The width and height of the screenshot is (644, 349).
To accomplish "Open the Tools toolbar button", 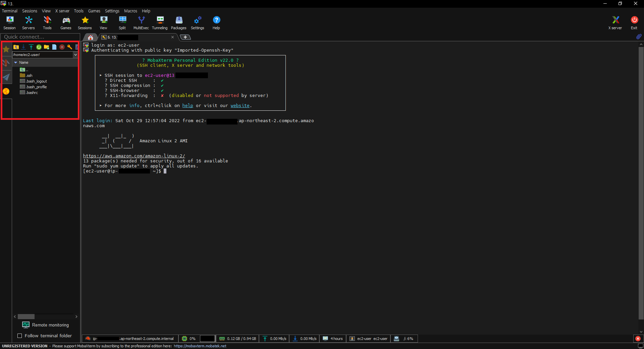I will (x=47, y=23).
